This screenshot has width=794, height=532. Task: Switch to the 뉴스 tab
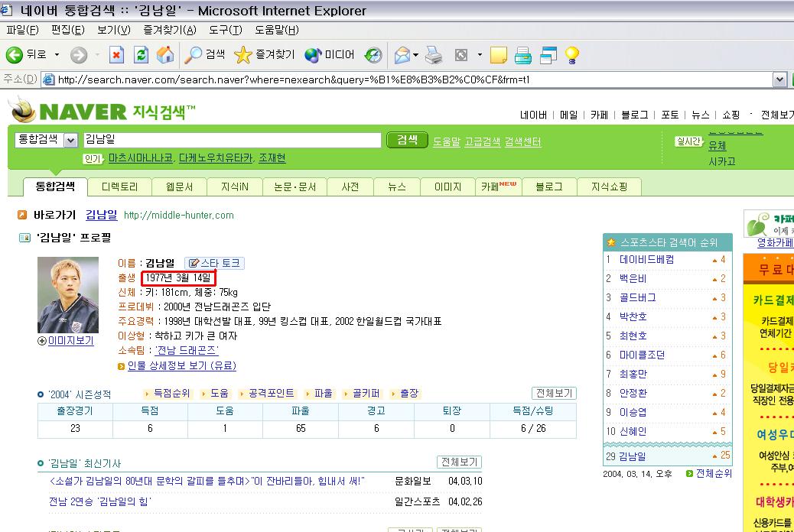[x=396, y=187]
